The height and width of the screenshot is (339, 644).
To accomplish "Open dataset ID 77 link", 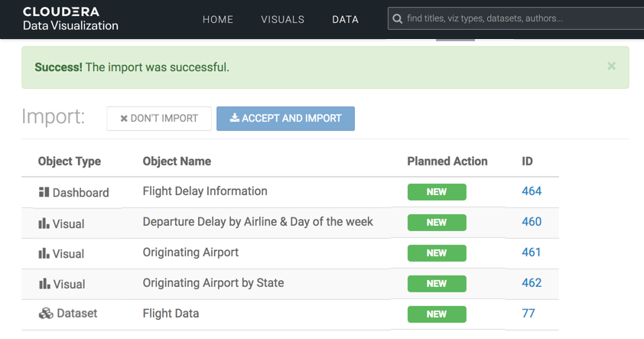I will (x=528, y=314).
